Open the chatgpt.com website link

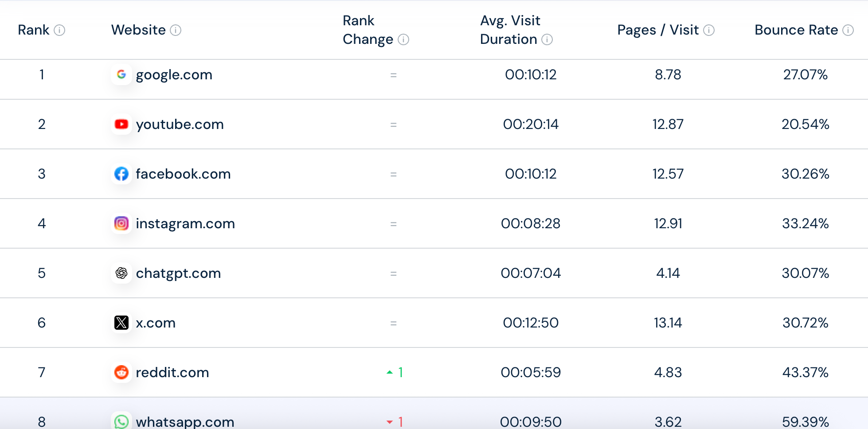[178, 273]
